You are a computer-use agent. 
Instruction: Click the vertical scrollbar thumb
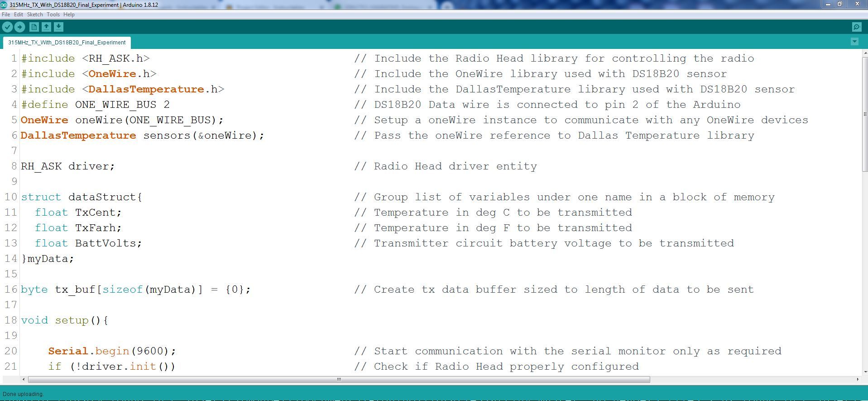[x=865, y=113]
